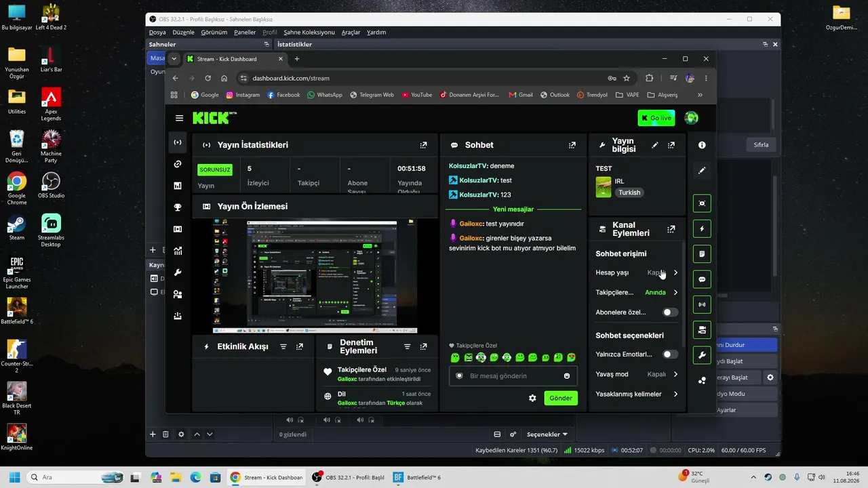868x488 pixels.
Task: Open a new Chrome tab
Action: [x=296, y=59]
